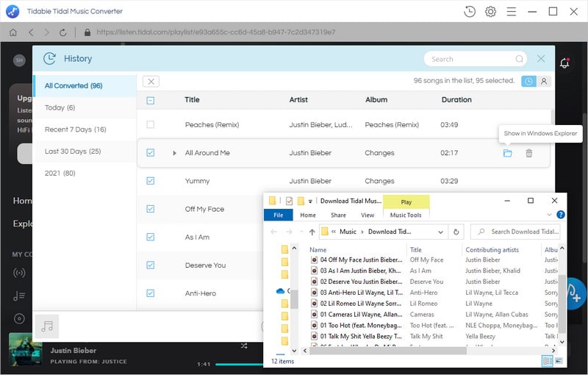Uncheck the Deserve You checkbox
The width and height of the screenshot is (588, 375).
151,265
